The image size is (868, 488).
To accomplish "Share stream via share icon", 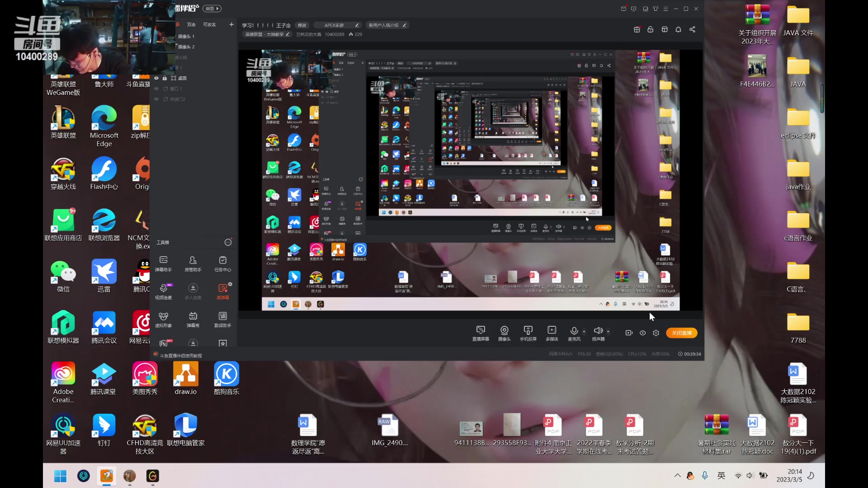I will [x=692, y=29].
